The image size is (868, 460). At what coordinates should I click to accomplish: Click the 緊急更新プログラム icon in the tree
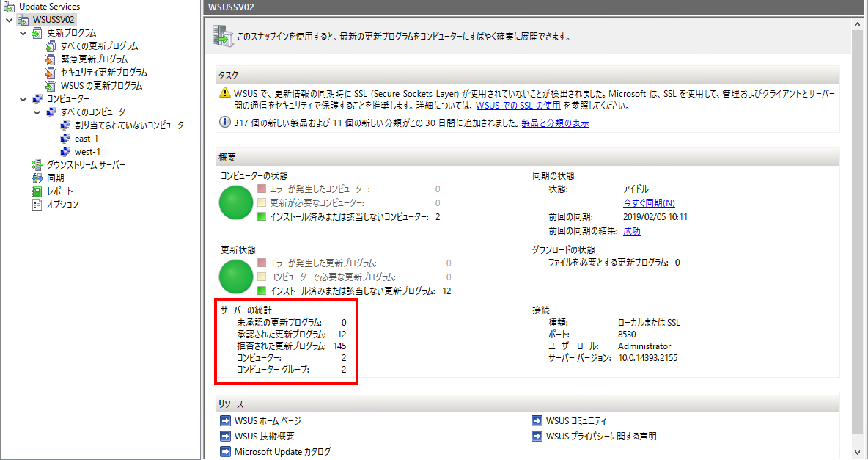(51, 59)
